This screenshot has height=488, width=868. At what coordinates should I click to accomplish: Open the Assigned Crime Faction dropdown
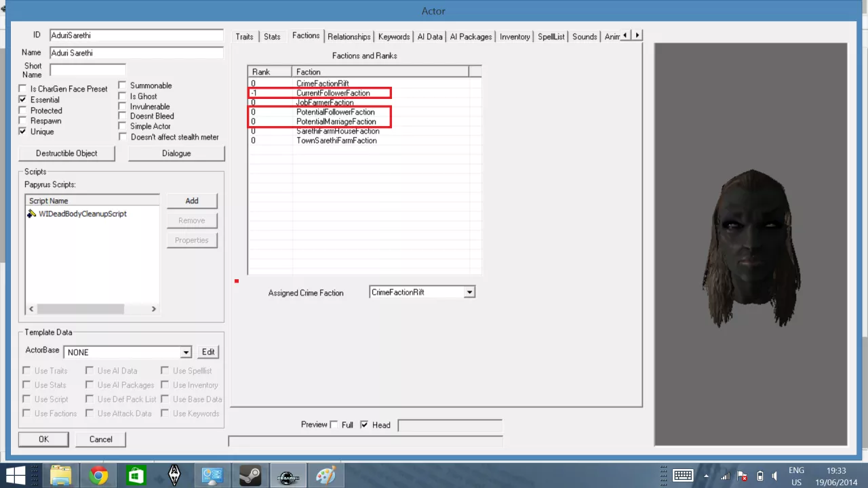(x=469, y=292)
